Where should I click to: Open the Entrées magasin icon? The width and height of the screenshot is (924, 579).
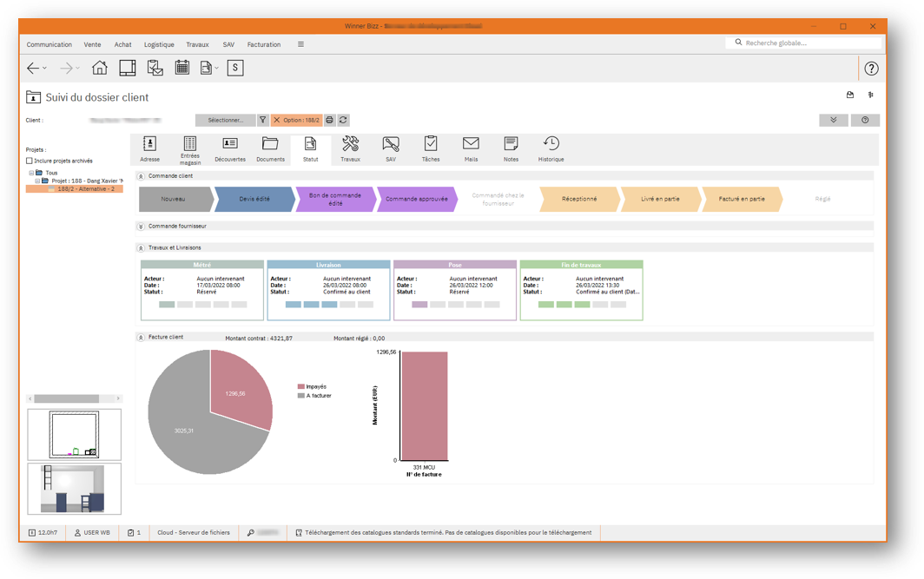click(x=189, y=148)
